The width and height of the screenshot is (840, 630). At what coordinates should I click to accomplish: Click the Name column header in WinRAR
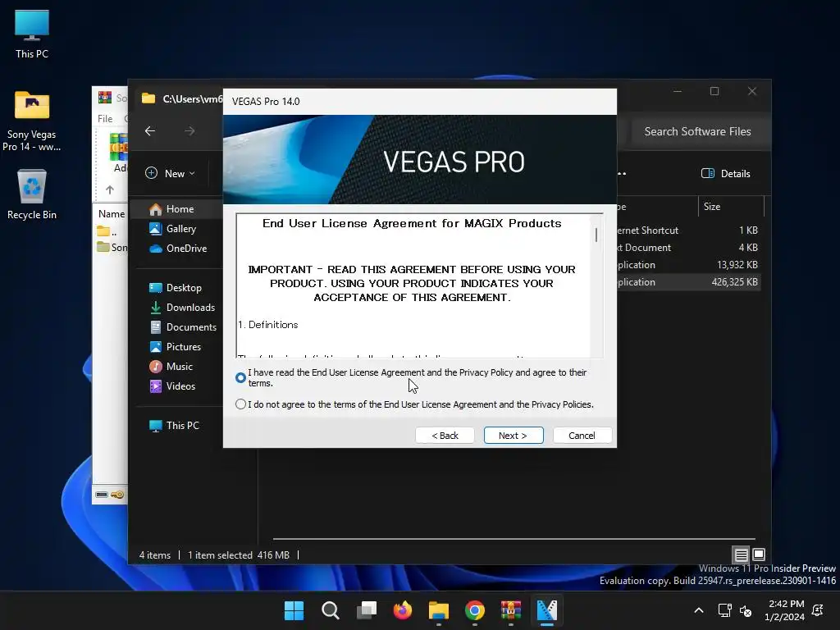(112, 214)
